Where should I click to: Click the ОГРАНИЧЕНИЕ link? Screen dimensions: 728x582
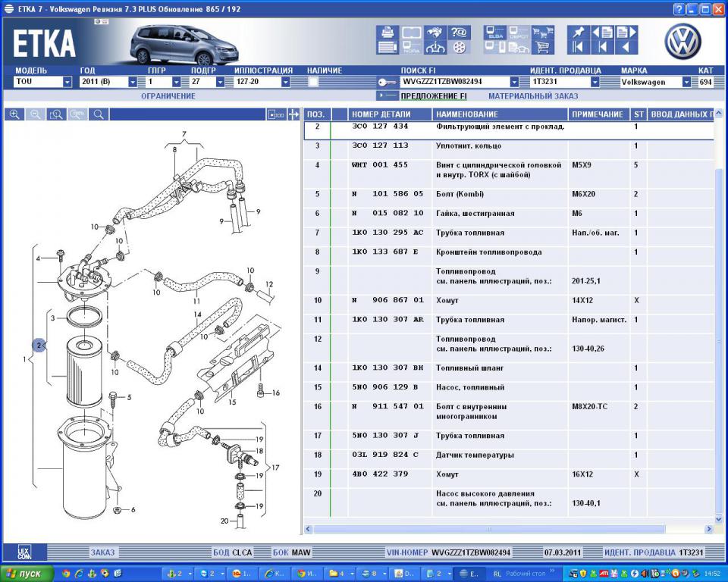[168, 96]
